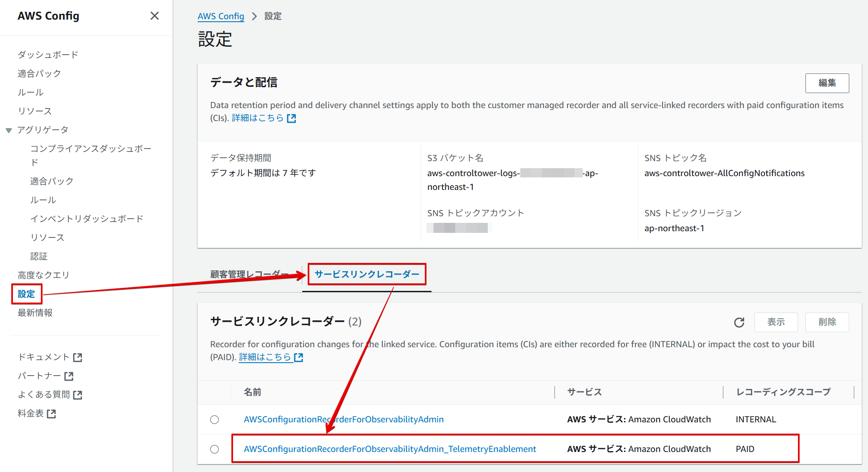Viewport: 868px width, 472px height.
Task: Open the top-level 適合パック sidebar item
Action: pos(39,73)
